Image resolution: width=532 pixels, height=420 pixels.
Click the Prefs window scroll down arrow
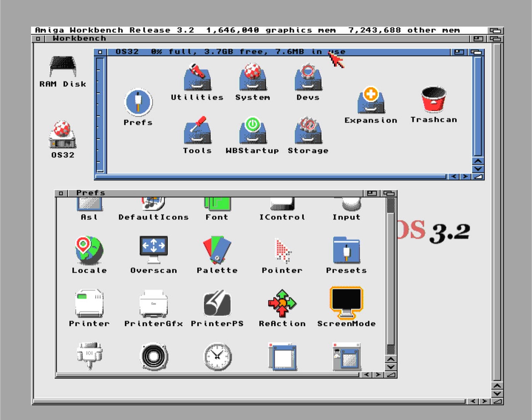(x=391, y=367)
